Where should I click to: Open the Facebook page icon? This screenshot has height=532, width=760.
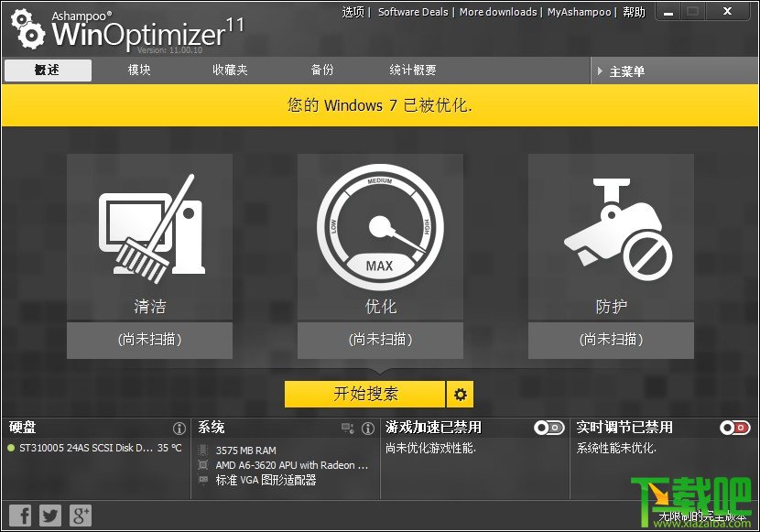tap(20, 515)
